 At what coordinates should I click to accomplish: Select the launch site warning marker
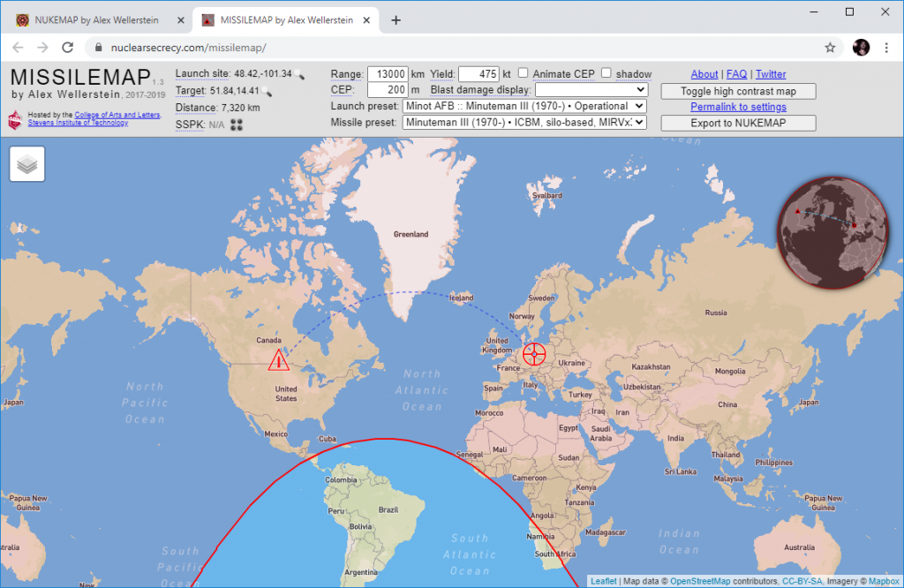point(278,359)
